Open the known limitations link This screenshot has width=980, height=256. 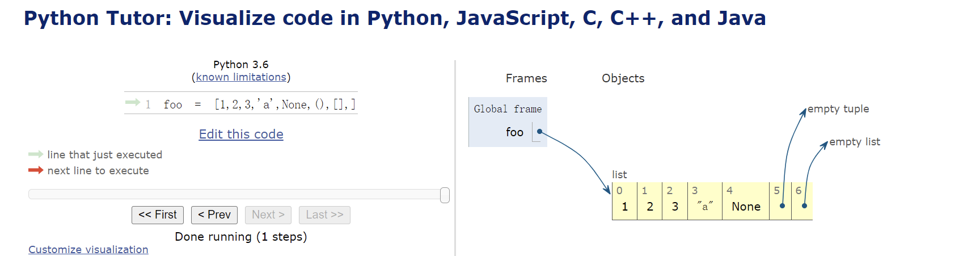tap(241, 77)
